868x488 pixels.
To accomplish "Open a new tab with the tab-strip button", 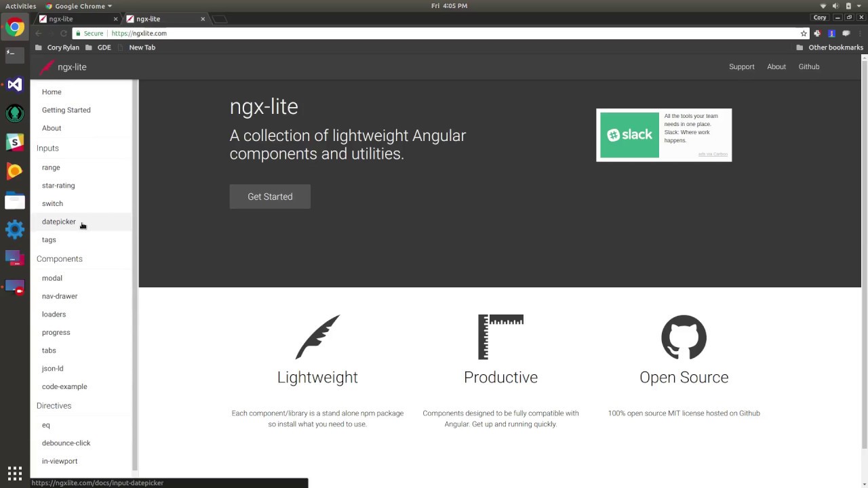I will 220,19.
